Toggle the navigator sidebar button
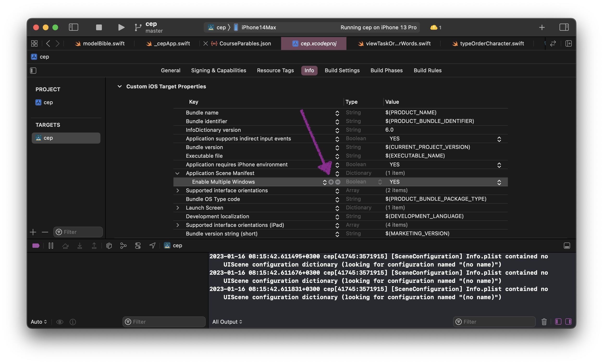This screenshot has height=364, width=603. (x=74, y=27)
